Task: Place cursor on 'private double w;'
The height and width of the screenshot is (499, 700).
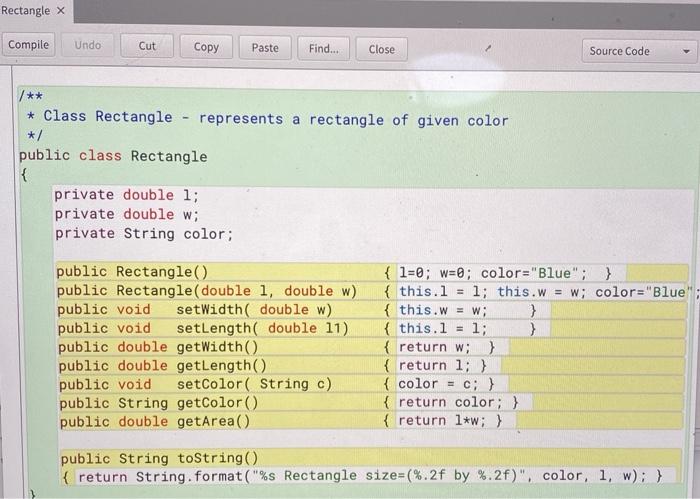Action: [x=127, y=214]
